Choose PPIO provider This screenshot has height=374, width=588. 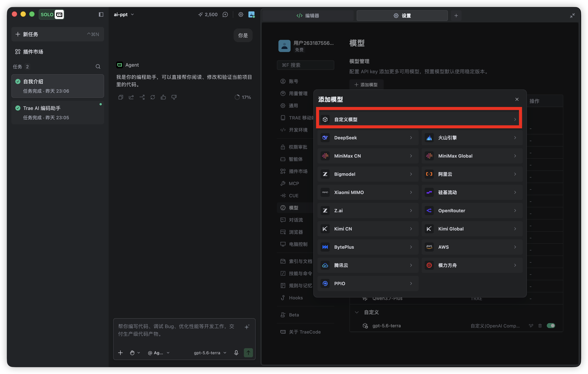tap(368, 283)
